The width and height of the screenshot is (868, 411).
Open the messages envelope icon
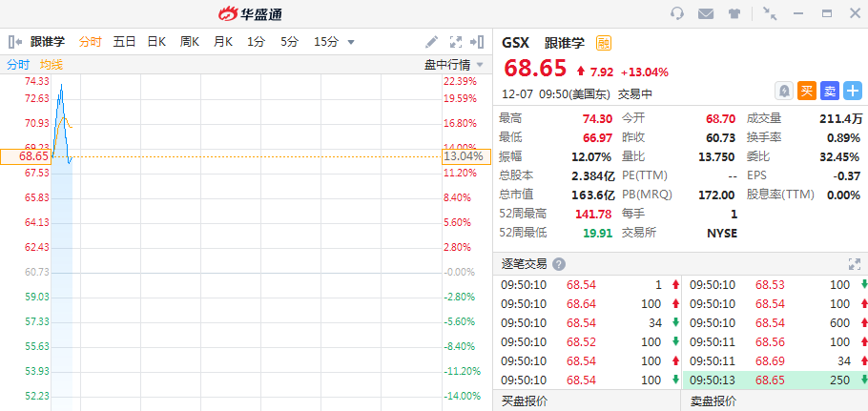pos(706,13)
